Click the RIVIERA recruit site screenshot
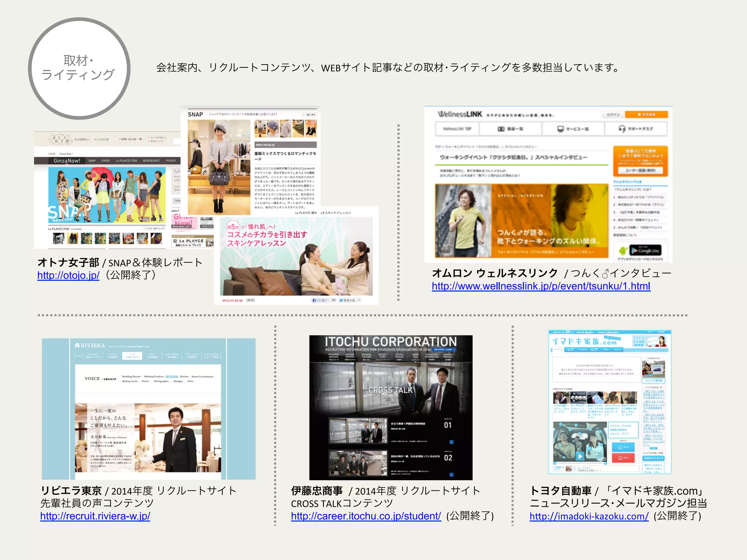 [148, 409]
